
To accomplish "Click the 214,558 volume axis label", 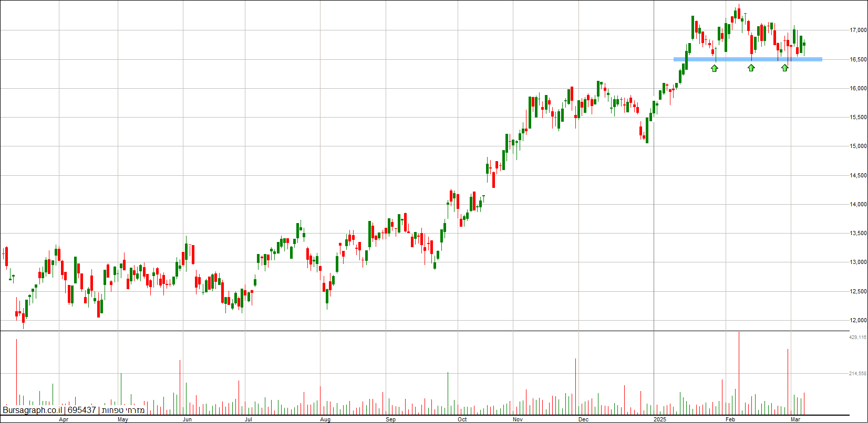I will click(x=858, y=374).
